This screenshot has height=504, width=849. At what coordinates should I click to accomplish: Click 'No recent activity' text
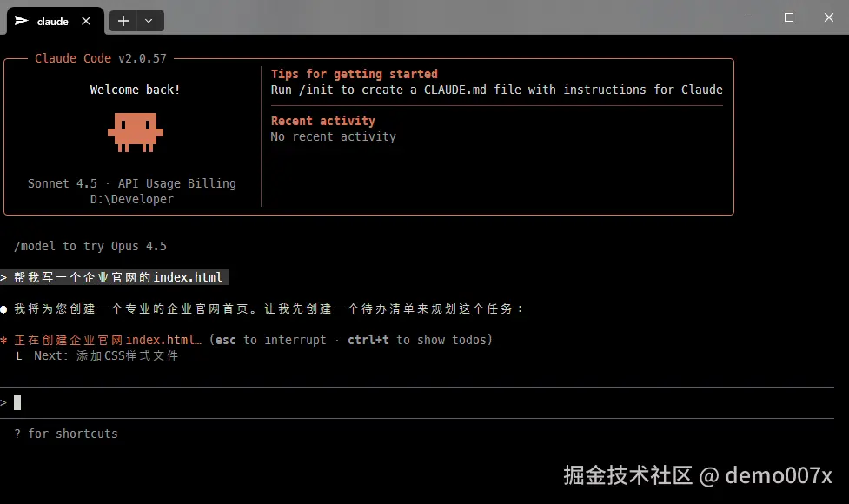333,137
